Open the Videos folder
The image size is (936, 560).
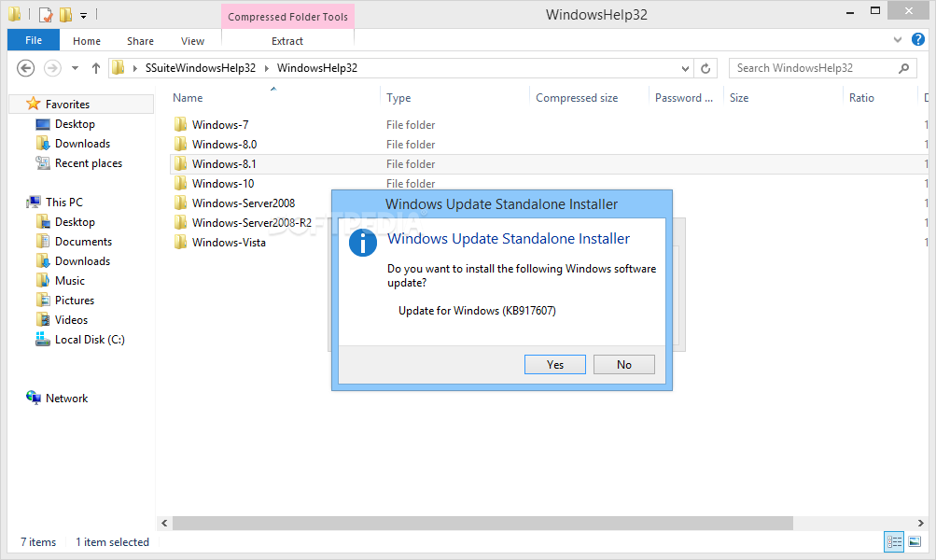[71, 320]
